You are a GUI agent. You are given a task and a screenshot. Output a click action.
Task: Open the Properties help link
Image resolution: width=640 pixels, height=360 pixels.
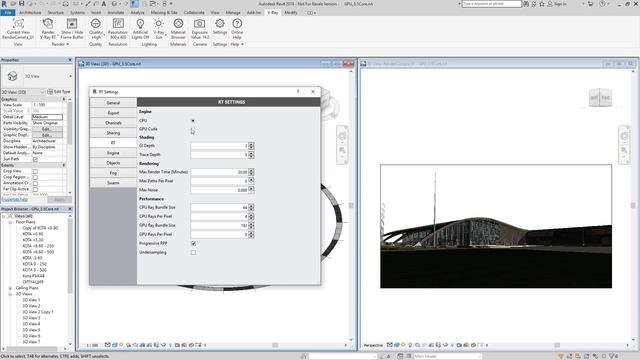15,199
